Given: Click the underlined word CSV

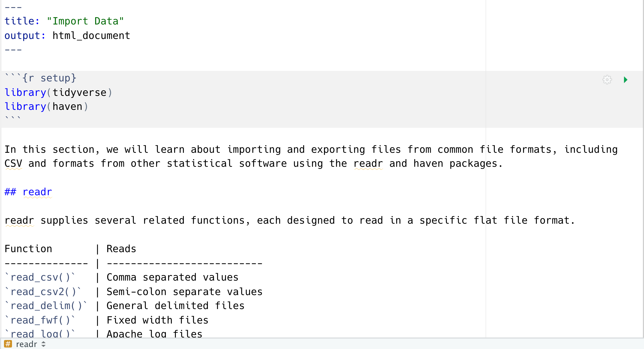Looking at the screenshot, I should (13, 163).
